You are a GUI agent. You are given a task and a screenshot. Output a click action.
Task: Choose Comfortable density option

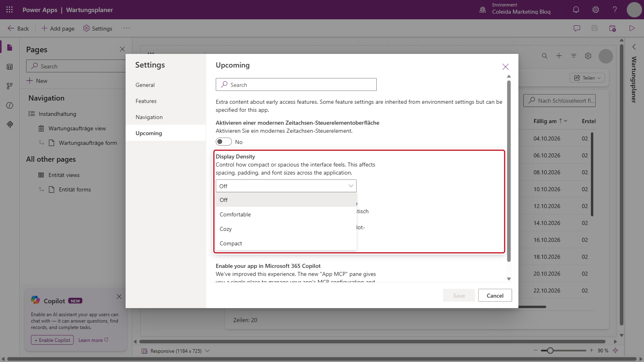click(286, 214)
